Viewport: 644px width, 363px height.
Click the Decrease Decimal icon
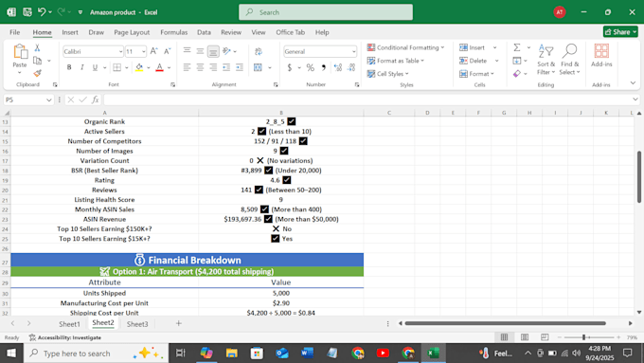coord(351,67)
